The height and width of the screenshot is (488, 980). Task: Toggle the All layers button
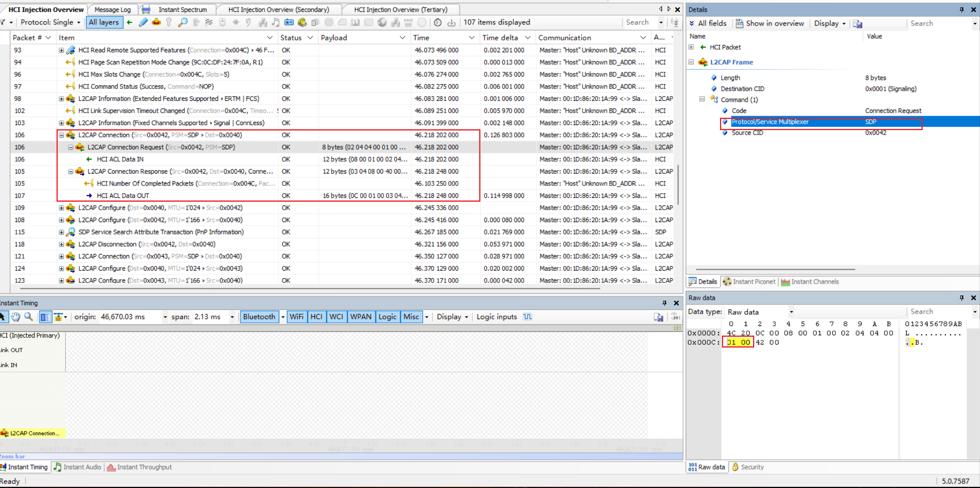(x=104, y=22)
